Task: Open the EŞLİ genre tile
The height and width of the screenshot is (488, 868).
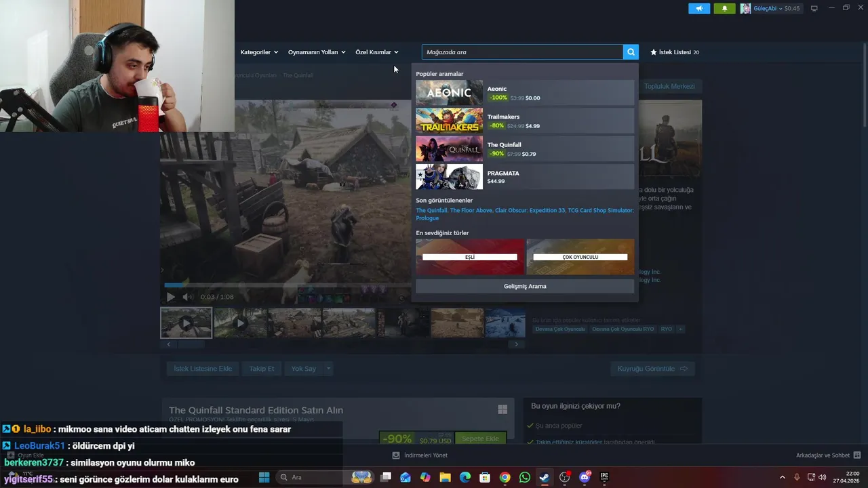Action: click(x=470, y=257)
